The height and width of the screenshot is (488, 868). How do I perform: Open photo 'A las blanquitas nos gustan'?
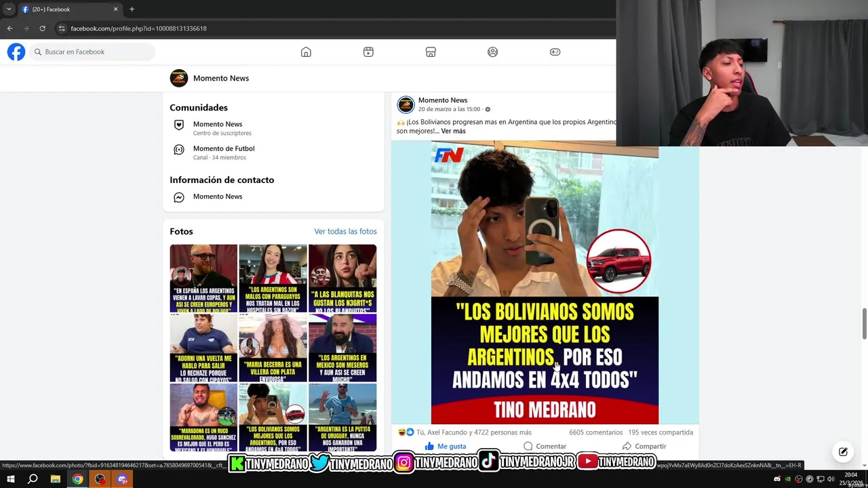click(342, 279)
